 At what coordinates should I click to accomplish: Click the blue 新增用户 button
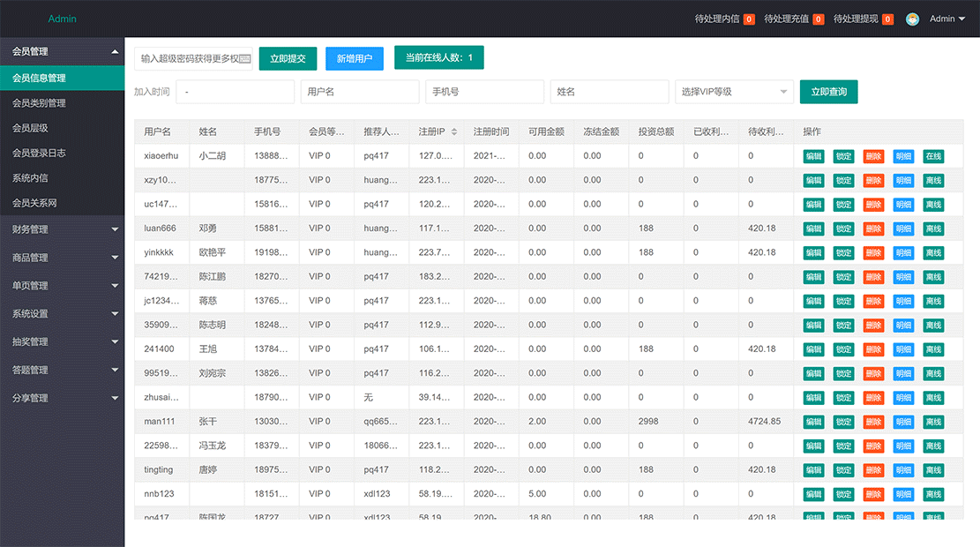(x=354, y=59)
